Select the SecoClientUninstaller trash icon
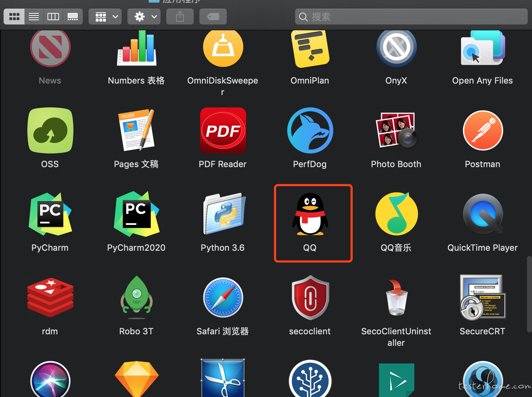The width and height of the screenshot is (532, 397). [396, 298]
